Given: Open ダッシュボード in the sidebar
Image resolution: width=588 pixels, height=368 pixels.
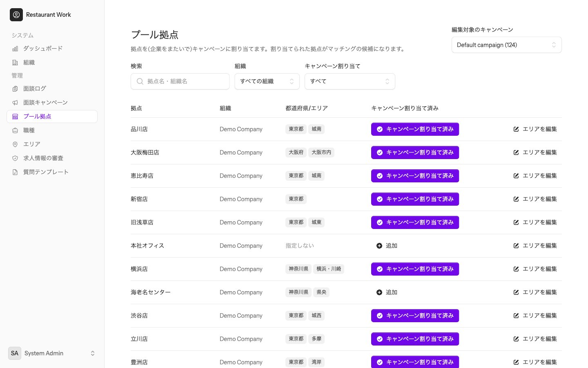Looking at the screenshot, I should click(52, 49).
